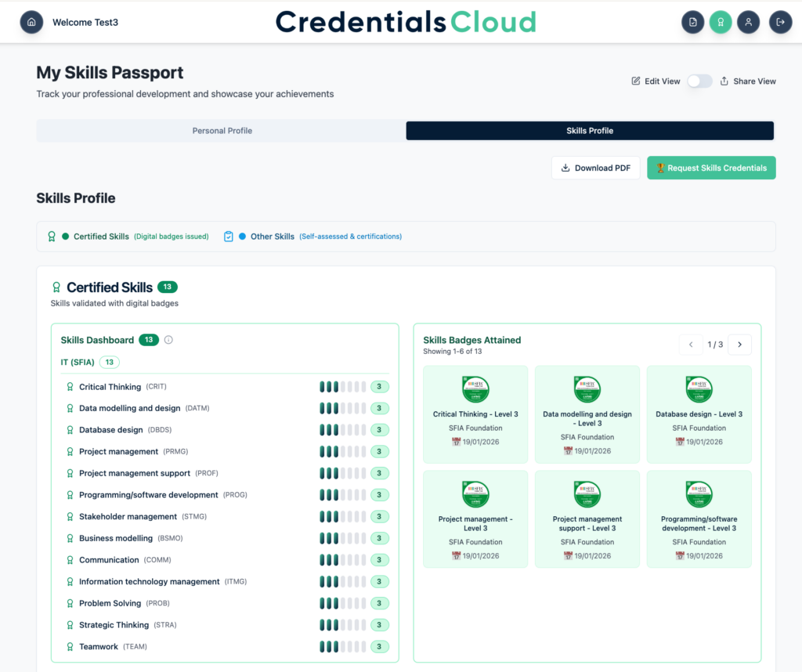Viewport: 802px width, 672px height.
Task: Click ribbon icon beside Teamwork
Action: 70,646
